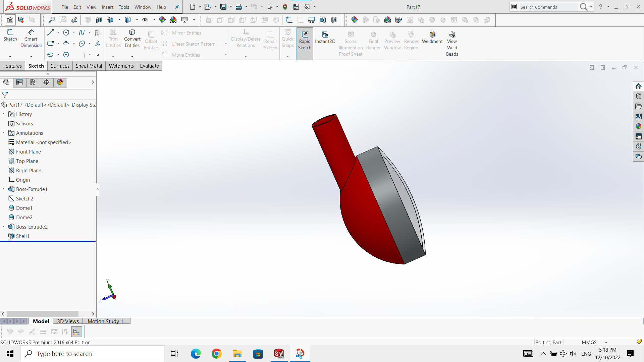Viewport: 644px width, 362px height.
Task: Click the Type here to search box
Action: click(x=92, y=354)
